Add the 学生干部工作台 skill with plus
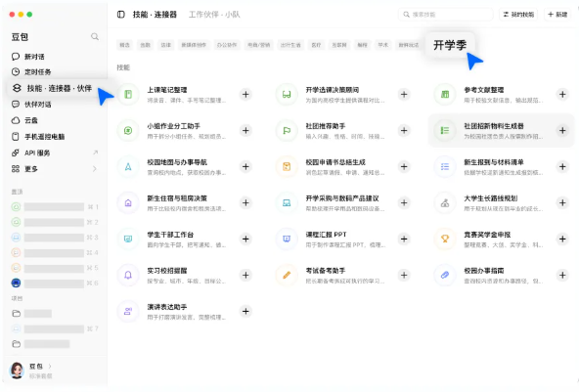This screenshot has width=579, height=392. coord(245,240)
